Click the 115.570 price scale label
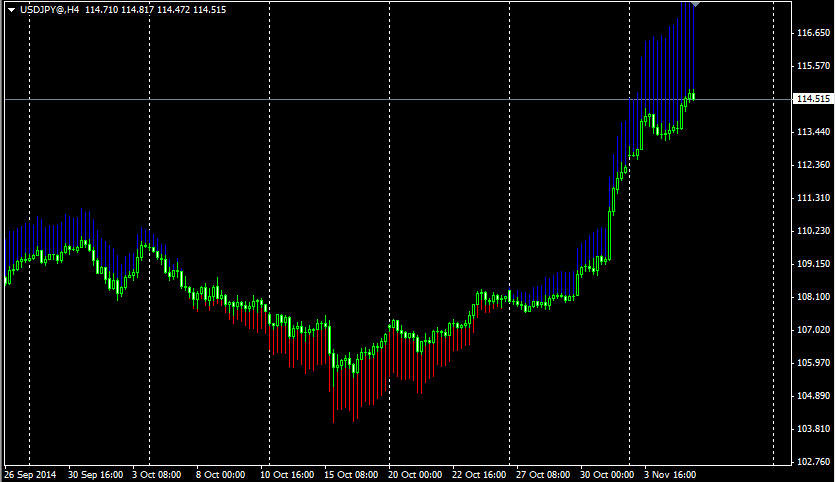Screen dimensions: 836x482 [x=813, y=66]
